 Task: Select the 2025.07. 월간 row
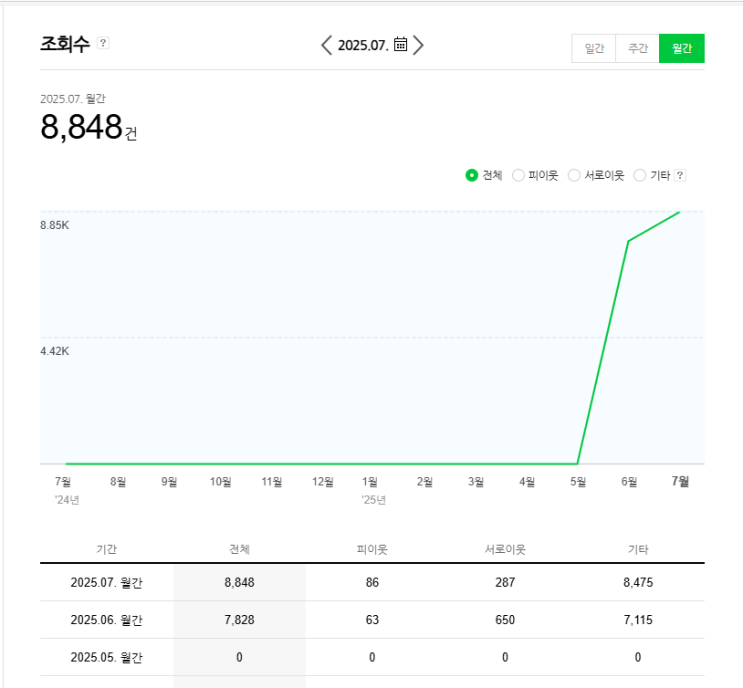point(372,582)
